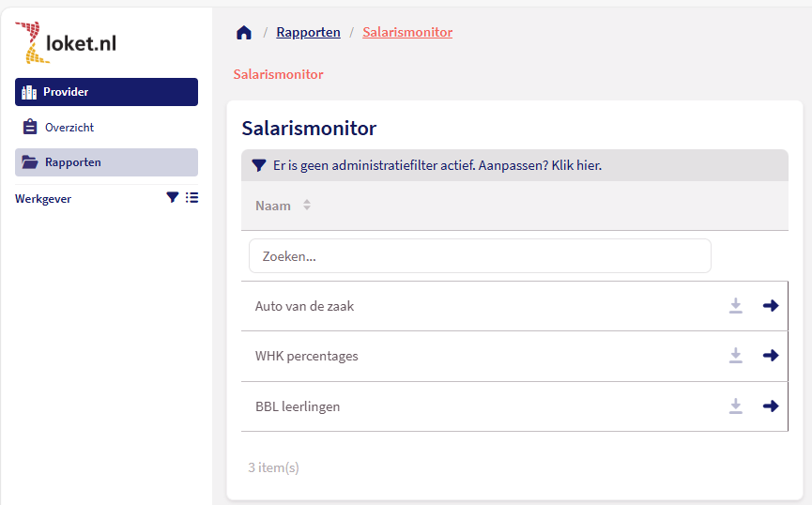This screenshot has height=505, width=812.
Task: Adjust the administratiefilter via the banner
Action: 437,165
